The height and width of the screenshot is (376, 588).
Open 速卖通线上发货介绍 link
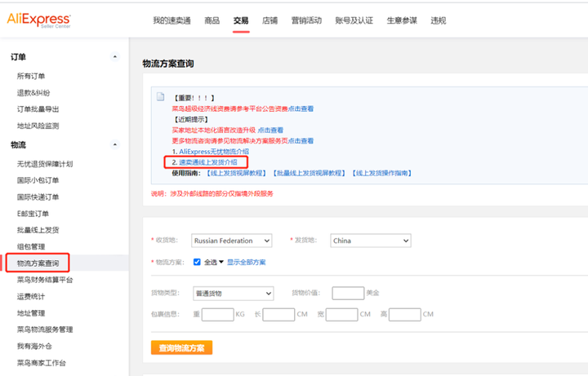(x=208, y=162)
